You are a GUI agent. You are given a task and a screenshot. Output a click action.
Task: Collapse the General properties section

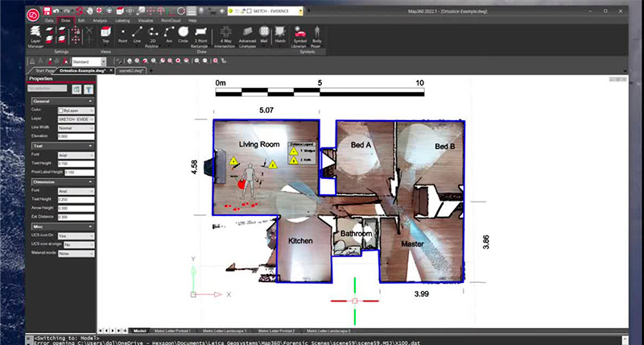pos(91,101)
